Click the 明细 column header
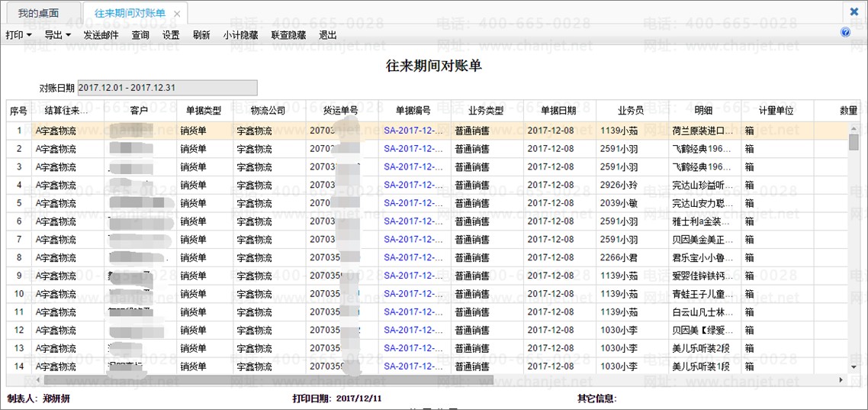This screenshot has width=868, height=410. pos(705,111)
